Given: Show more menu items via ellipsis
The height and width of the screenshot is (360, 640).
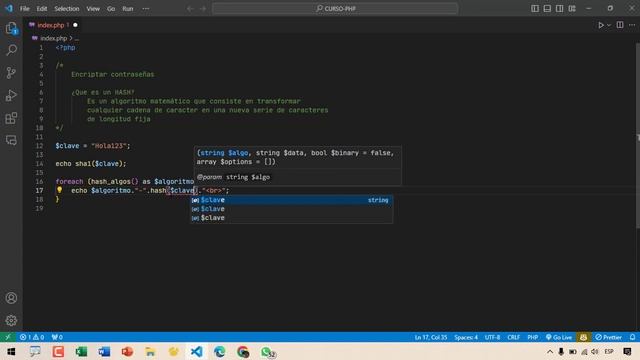Looking at the screenshot, I should (x=146, y=9).
